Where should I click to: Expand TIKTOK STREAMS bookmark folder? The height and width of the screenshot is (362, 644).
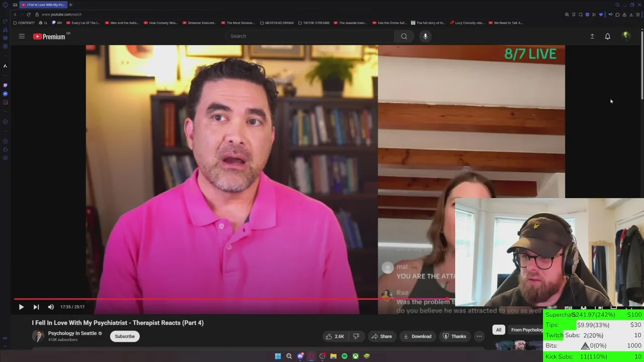pyautogui.click(x=314, y=23)
